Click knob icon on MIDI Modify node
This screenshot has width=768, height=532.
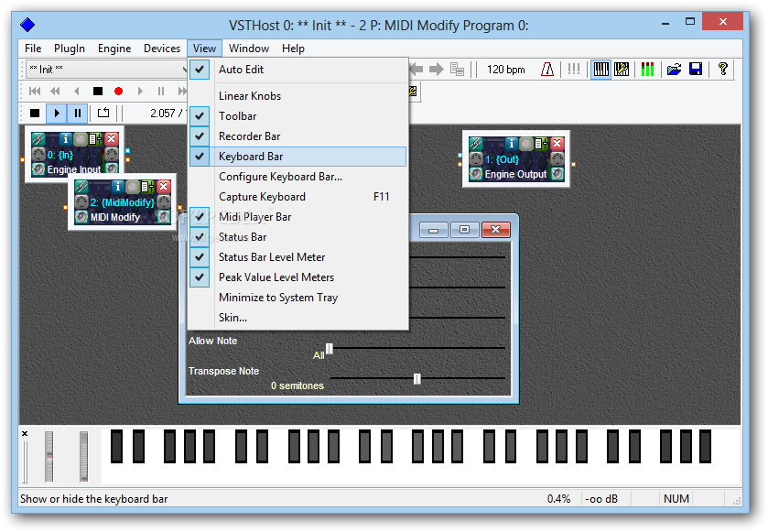[132, 187]
